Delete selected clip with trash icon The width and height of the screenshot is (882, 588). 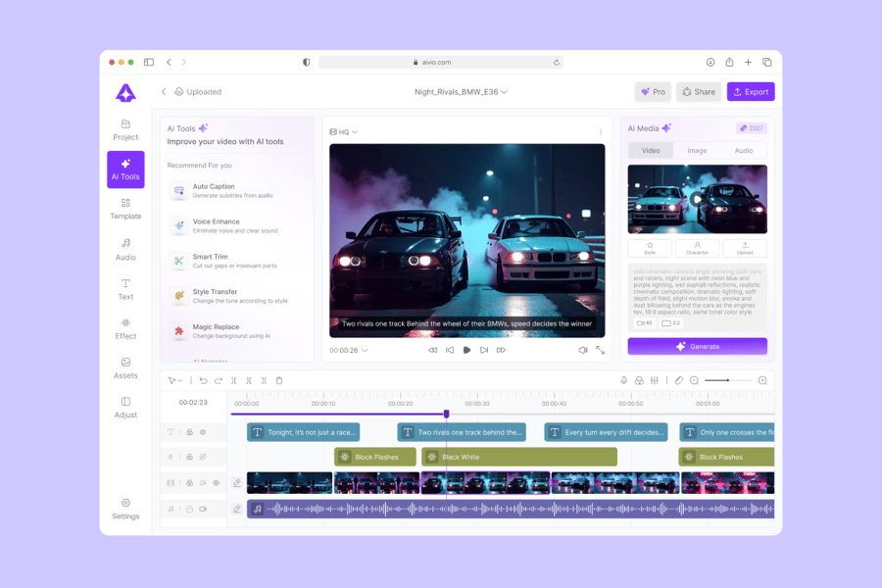tap(279, 380)
